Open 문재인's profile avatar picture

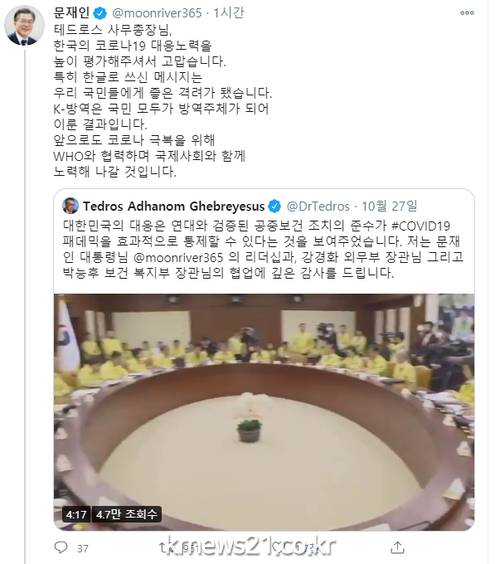24,26
